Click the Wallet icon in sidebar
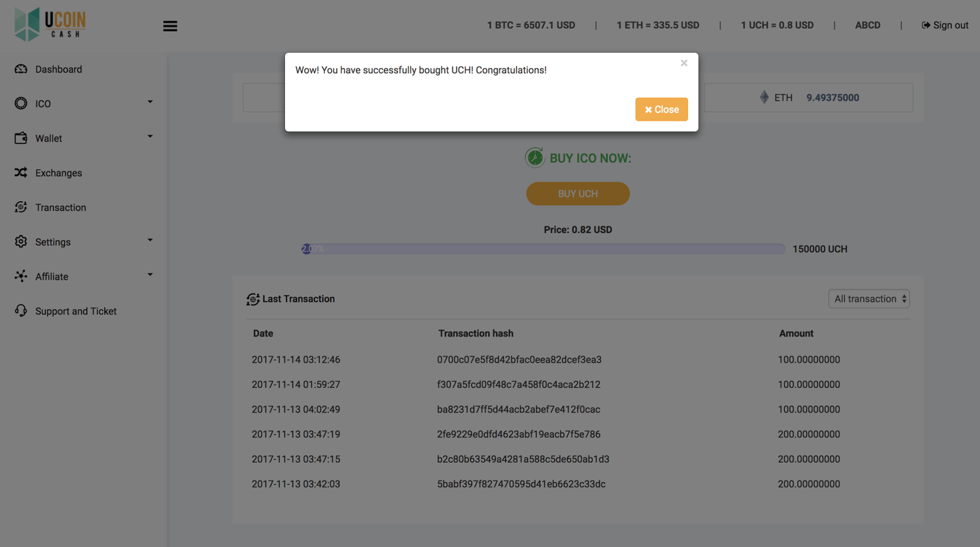This screenshot has width=980, height=547. click(21, 138)
